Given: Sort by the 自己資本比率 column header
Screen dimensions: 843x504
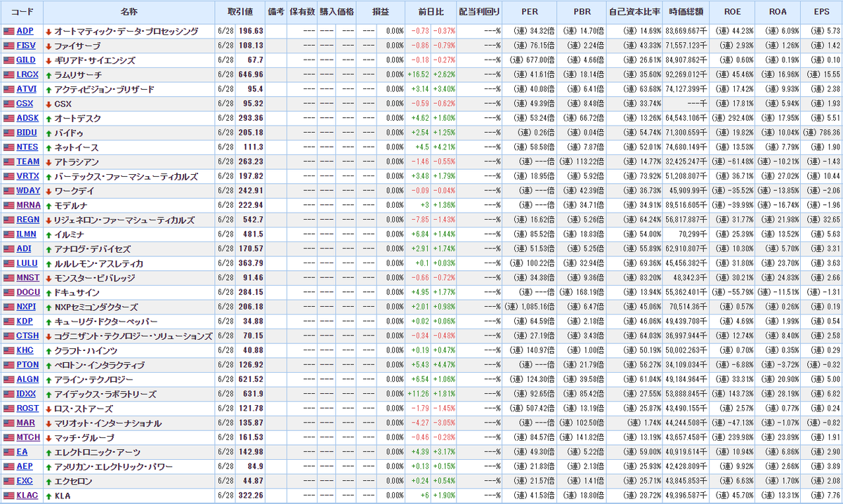Looking at the screenshot, I should (x=634, y=13).
